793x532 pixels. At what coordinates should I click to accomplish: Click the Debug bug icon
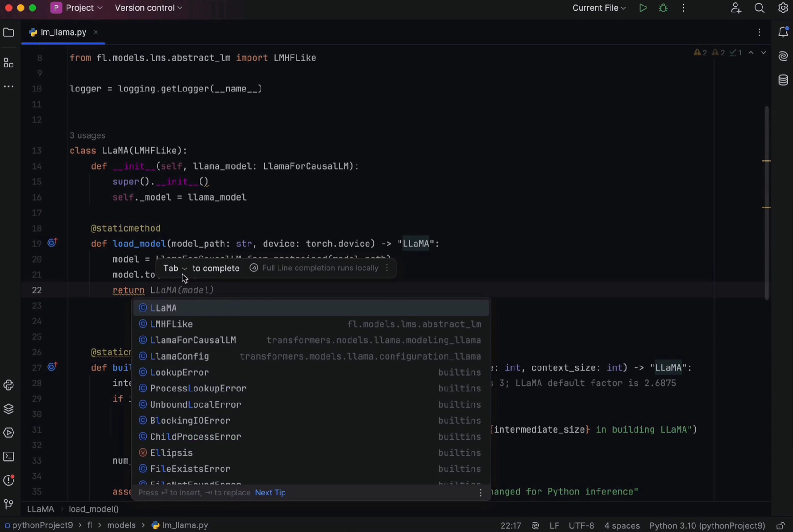tap(663, 8)
